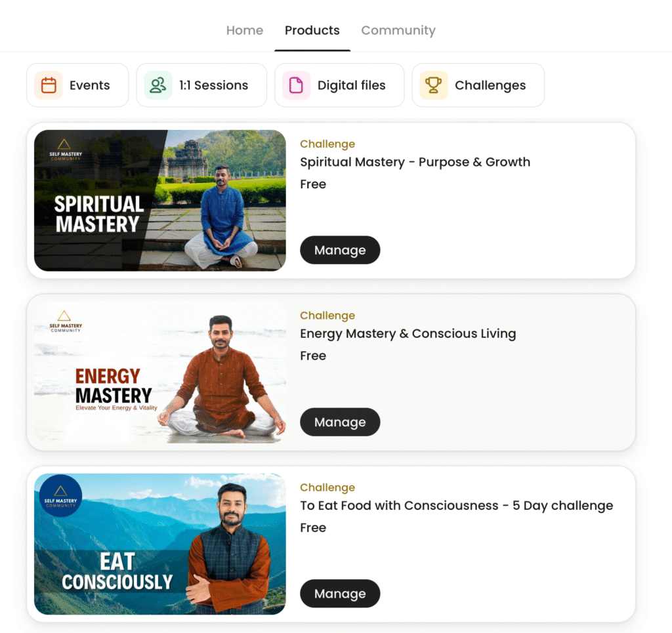Switch to the Home tab

click(245, 30)
